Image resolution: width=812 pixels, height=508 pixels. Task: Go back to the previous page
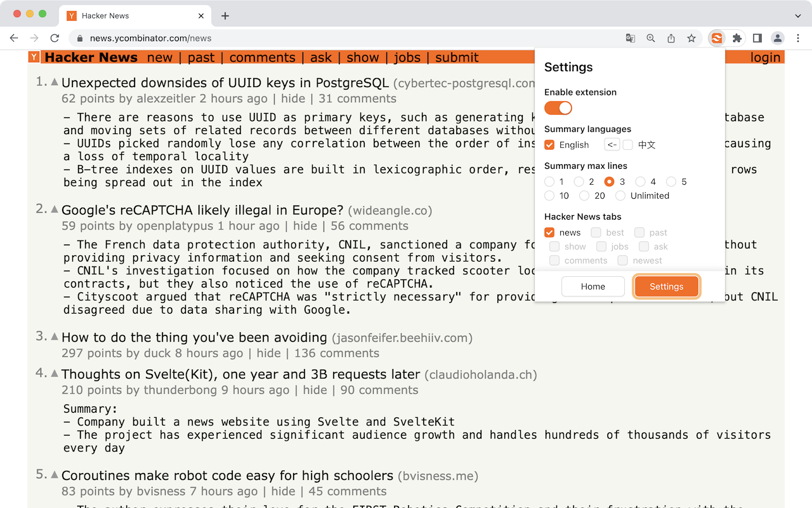click(x=14, y=38)
